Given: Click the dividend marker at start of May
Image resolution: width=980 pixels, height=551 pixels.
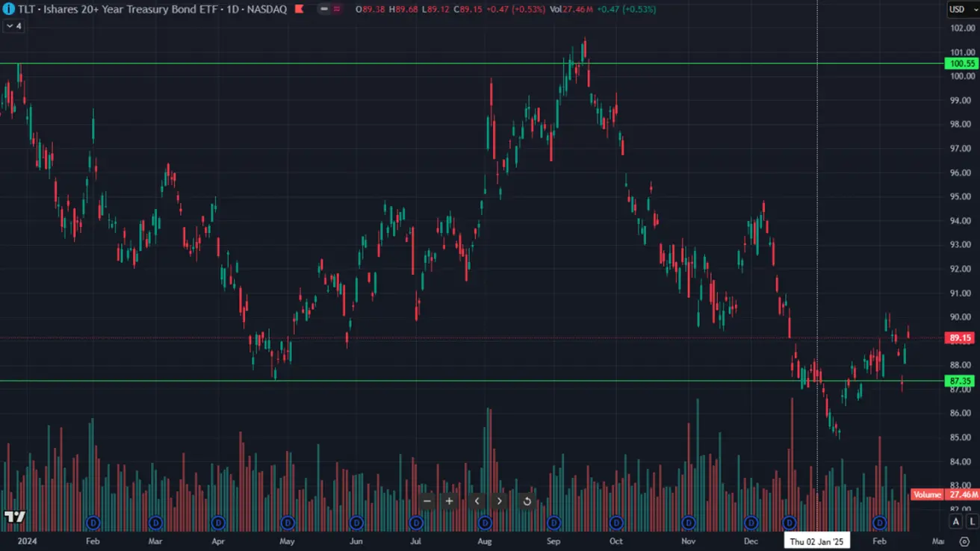Looking at the screenshot, I should pyautogui.click(x=288, y=522).
